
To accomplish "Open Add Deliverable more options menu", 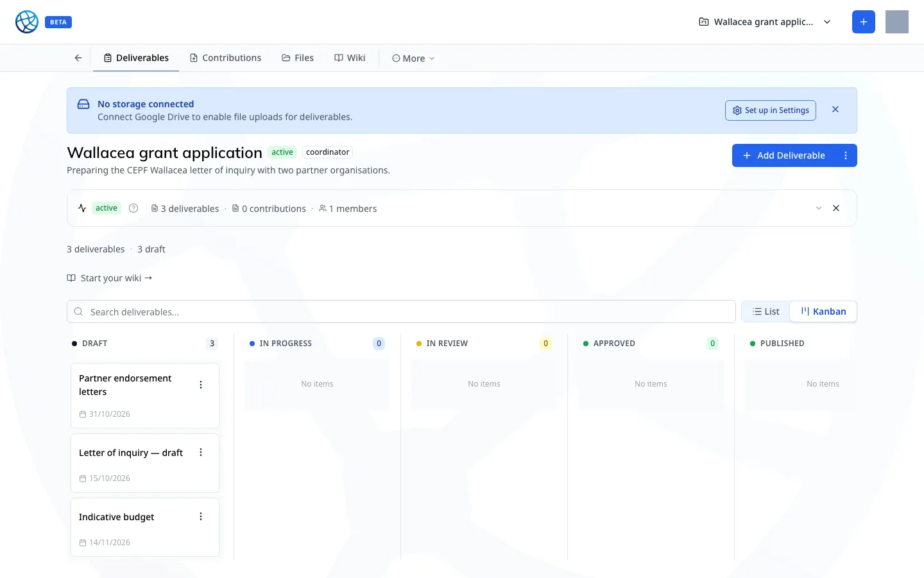I will point(846,155).
